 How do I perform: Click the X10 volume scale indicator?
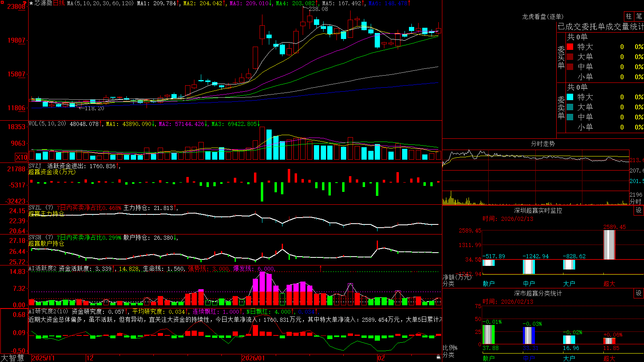pos(21,157)
